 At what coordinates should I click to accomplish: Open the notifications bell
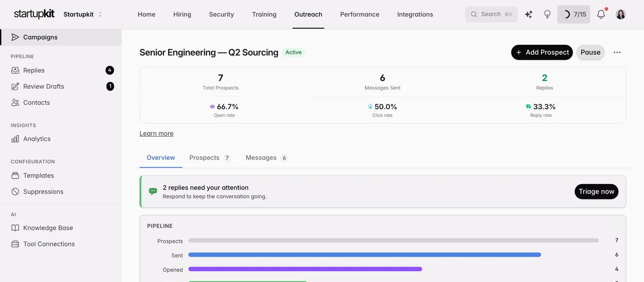pos(601,14)
